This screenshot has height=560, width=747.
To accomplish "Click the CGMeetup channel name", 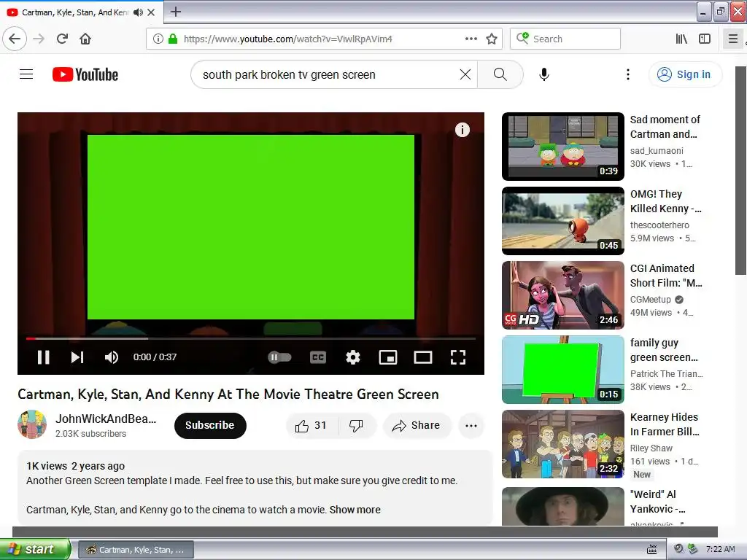I will point(650,300).
